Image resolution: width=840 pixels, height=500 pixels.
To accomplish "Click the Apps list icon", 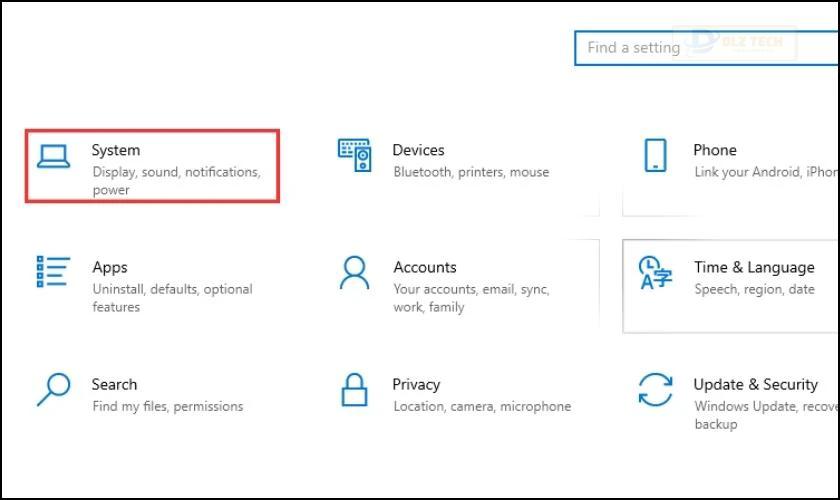I will click(53, 272).
